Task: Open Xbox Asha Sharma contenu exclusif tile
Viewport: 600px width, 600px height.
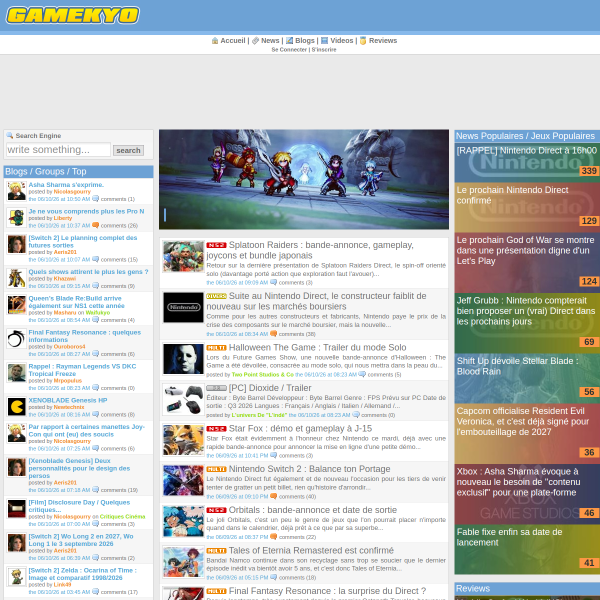Action: click(527, 494)
